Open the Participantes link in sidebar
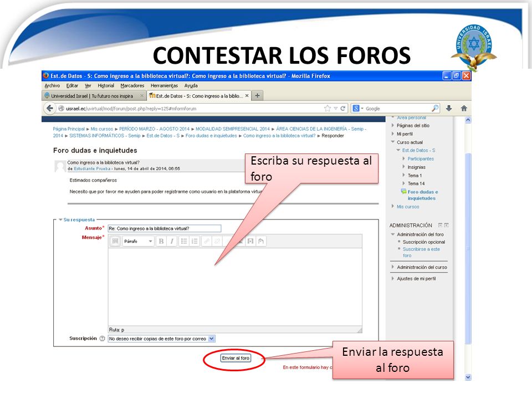 [x=421, y=158]
